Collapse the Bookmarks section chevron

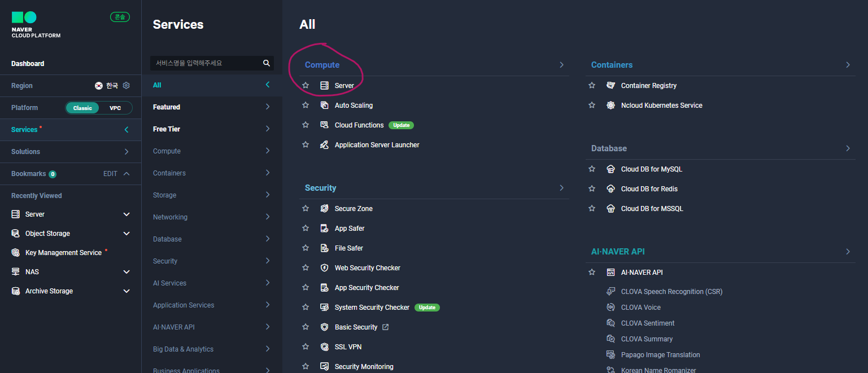127,174
